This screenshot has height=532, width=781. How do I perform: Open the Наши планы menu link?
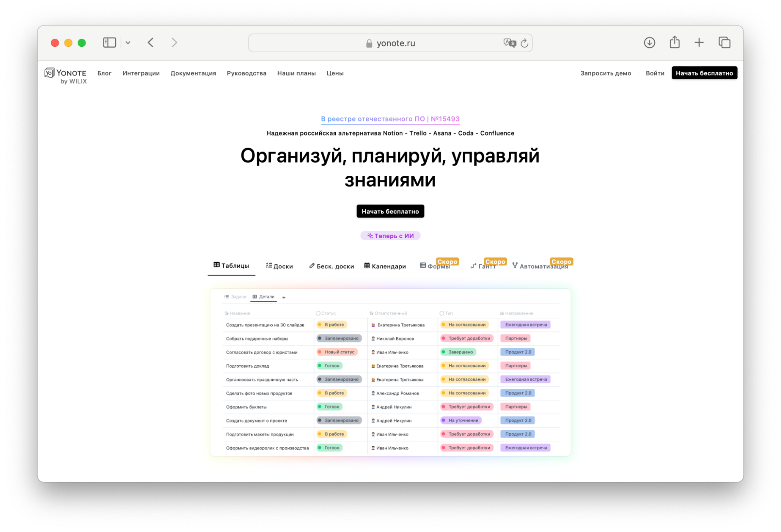pyautogui.click(x=297, y=73)
